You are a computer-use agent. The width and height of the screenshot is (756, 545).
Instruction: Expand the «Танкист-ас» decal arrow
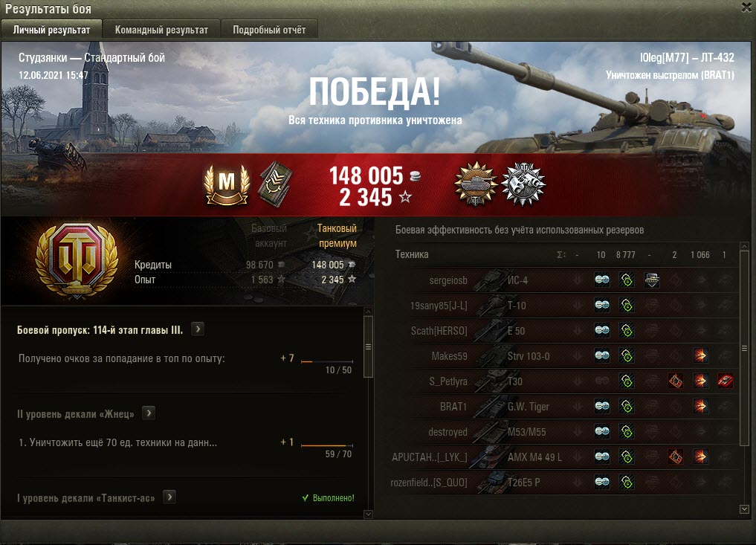[x=169, y=497]
